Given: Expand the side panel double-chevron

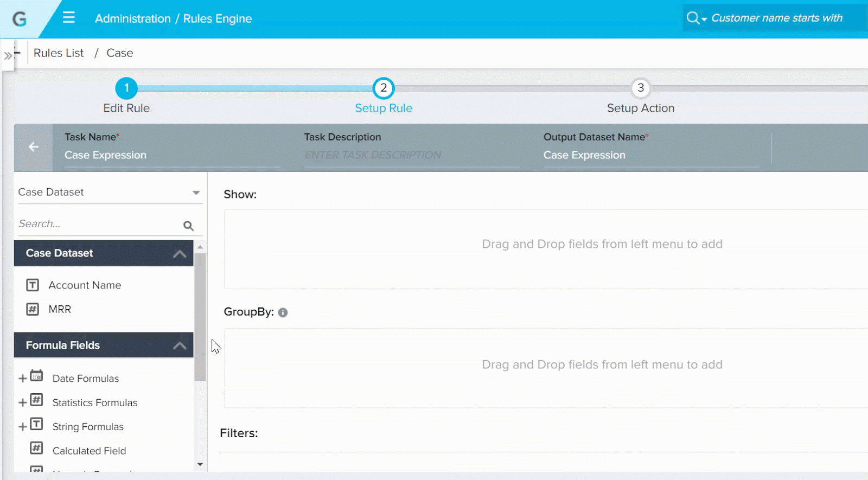Looking at the screenshot, I should 8,55.
